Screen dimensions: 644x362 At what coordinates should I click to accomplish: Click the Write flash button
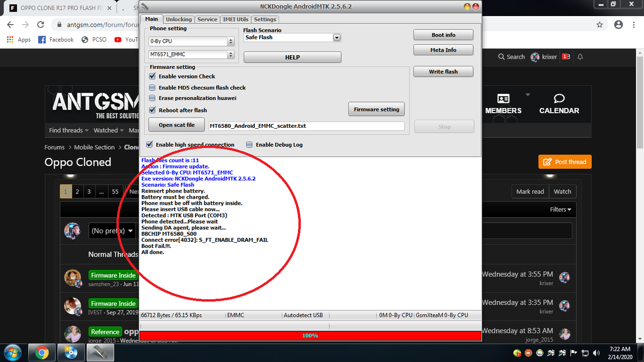pos(443,72)
